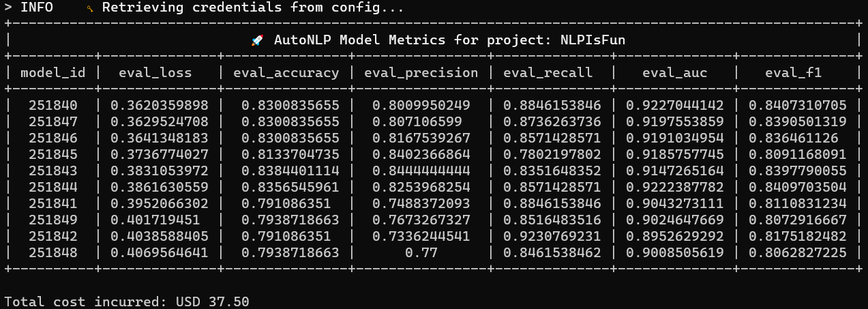
Task: Click eval_accuracy value 0.8384401114
Action: pos(286,171)
